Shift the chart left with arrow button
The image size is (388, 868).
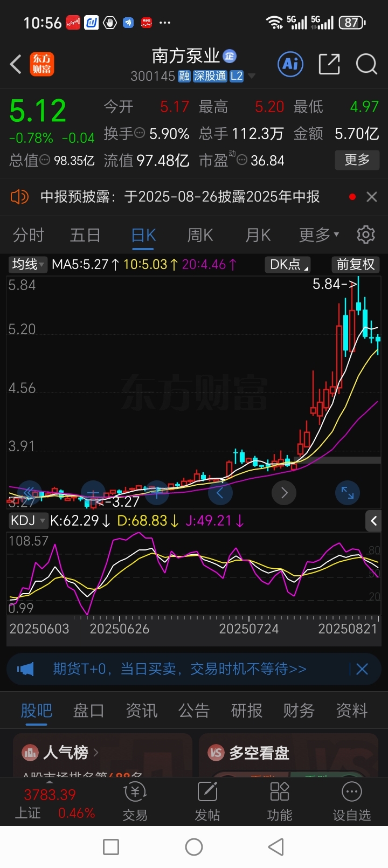(220, 493)
